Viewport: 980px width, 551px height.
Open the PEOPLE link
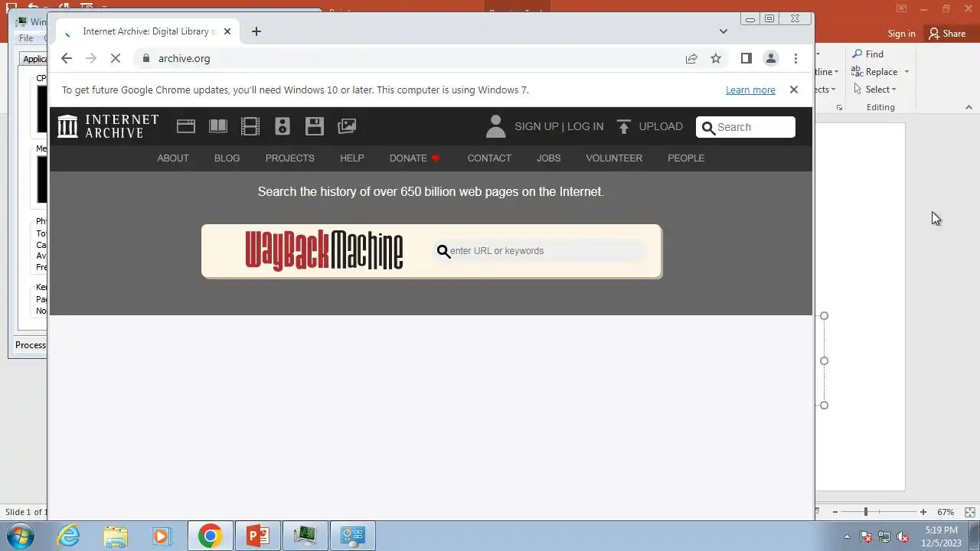point(686,158)
